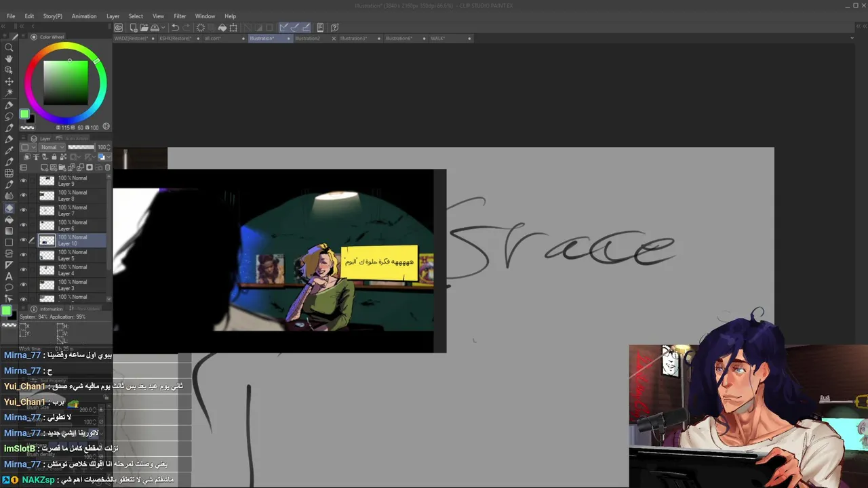Hide Layer 7 visibility eye

tap(24, 211)
